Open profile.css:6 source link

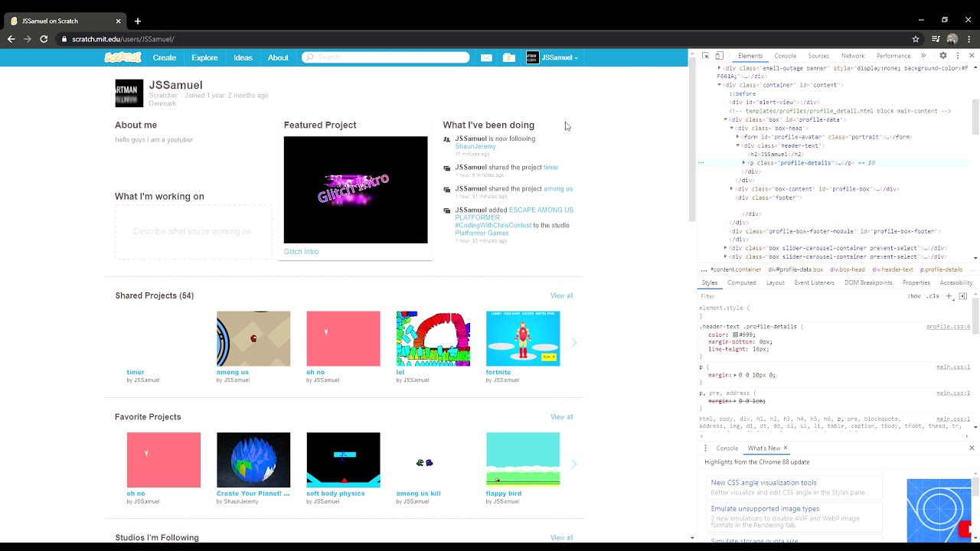click(x=948, y=327)
